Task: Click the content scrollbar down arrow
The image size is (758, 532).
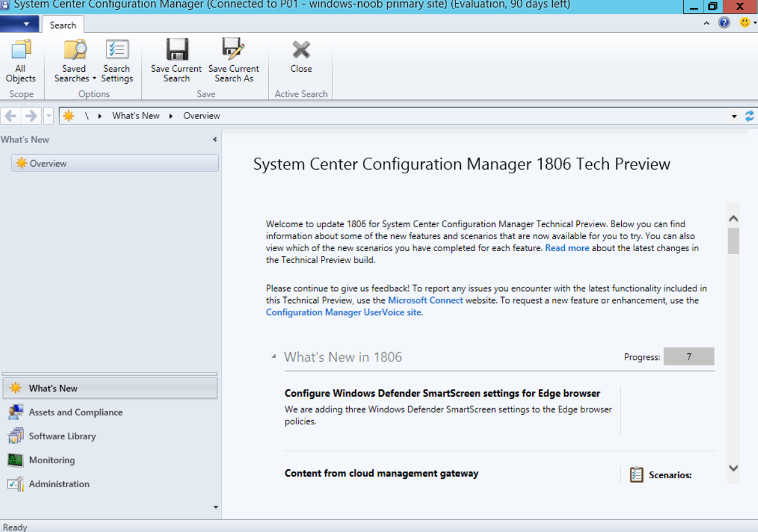Action: point(733,468)
